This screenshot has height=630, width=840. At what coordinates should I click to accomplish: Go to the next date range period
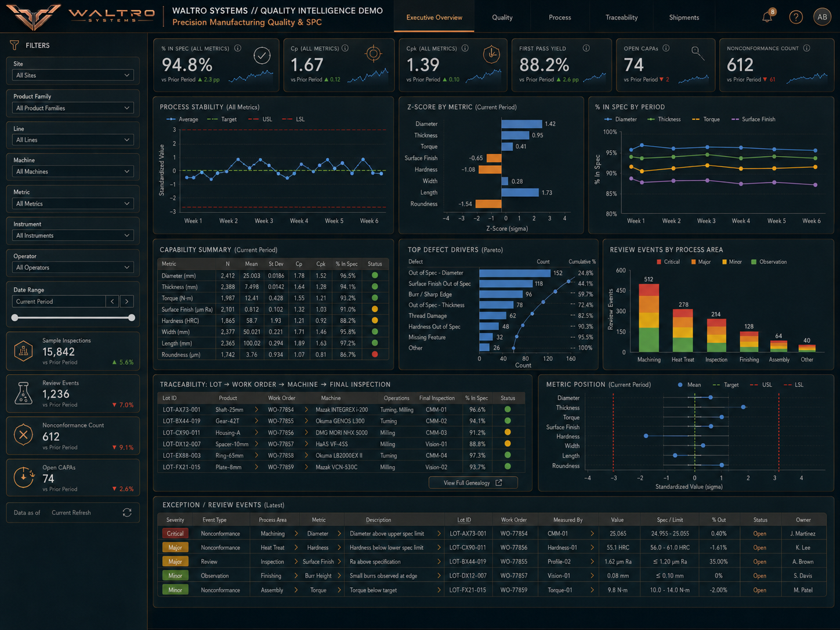point(127,302)
